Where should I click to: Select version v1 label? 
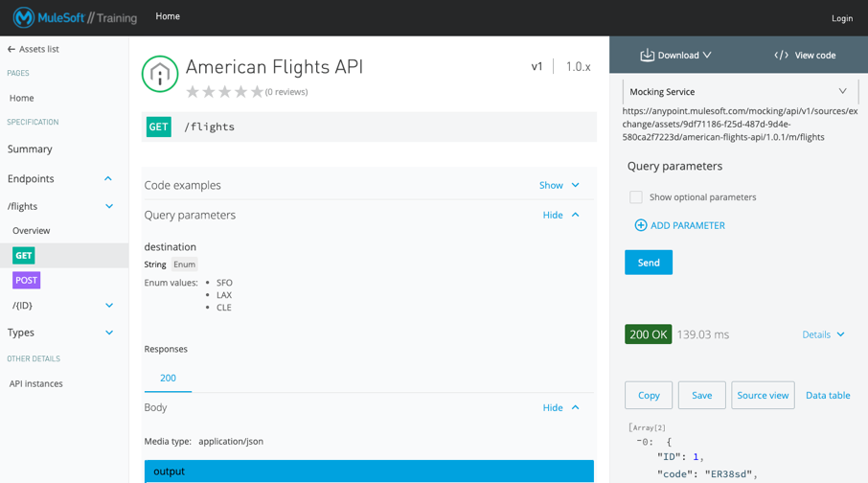537,66
